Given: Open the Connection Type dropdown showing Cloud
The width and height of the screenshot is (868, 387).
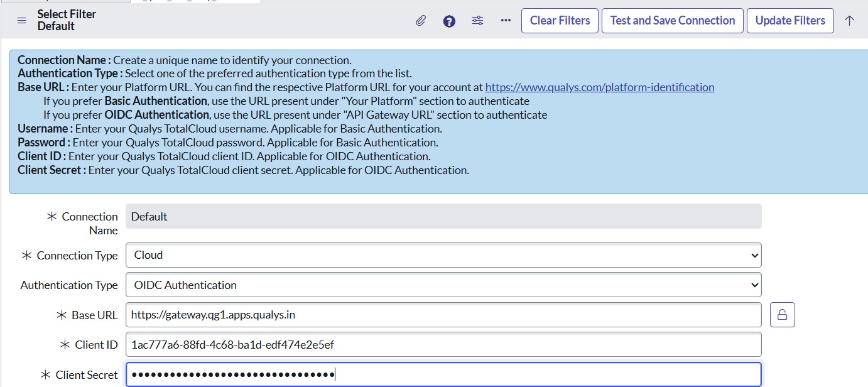Looking at the screenshot, I should click(443, 255).
